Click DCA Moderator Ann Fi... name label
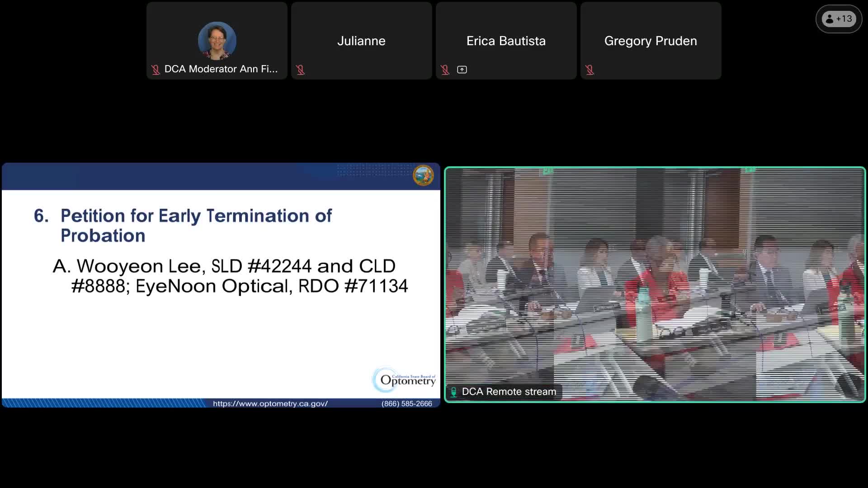Image resolution: width=868 pixels, height=488 pixels. (221, 69)
